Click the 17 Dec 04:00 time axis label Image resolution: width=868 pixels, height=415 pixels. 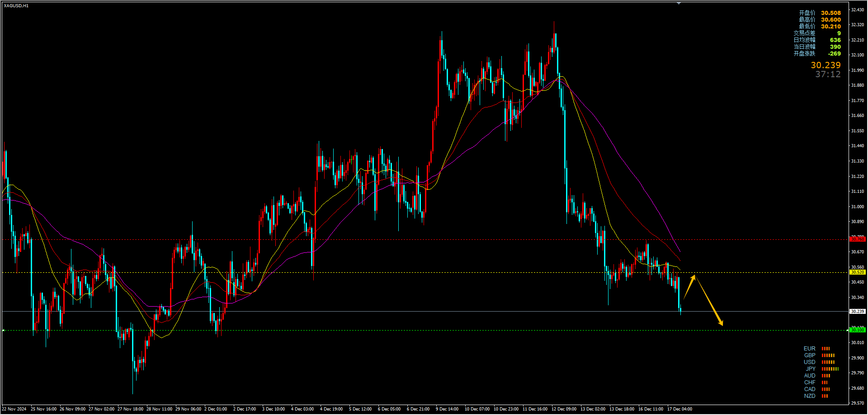click(679, 409)
